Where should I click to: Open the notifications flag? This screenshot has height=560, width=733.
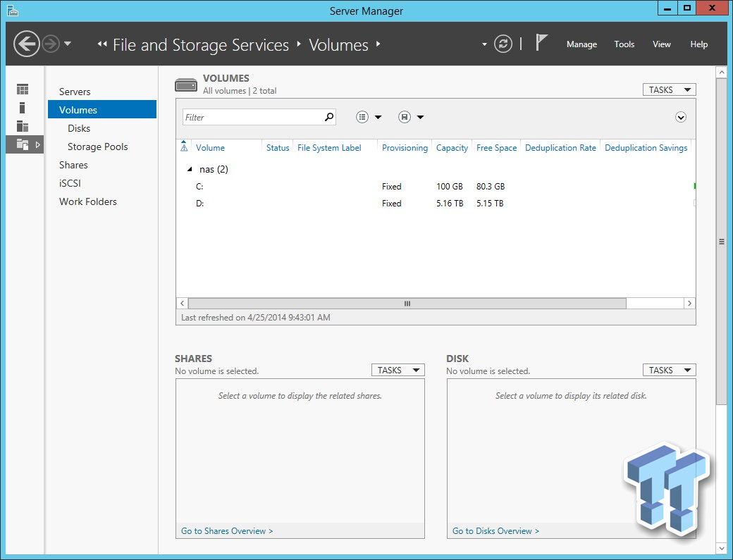pyautogui.click(x=541, y=42)
